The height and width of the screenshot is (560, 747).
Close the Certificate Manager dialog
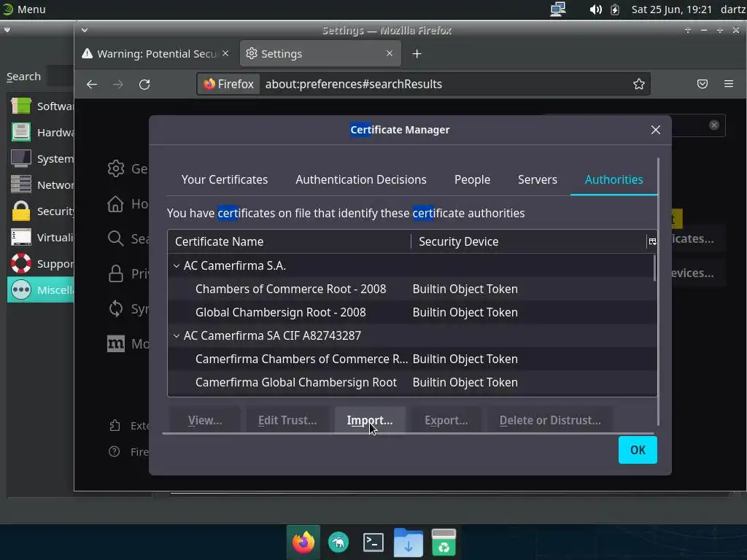coord(656,130)
